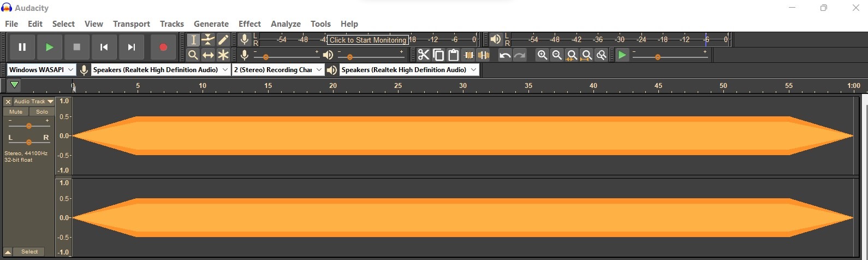This screenshot has width=868, height=260.
Task: Open the 2 (Stereo) Recording Channels dropdown
Action: click(x=278, y=70)
